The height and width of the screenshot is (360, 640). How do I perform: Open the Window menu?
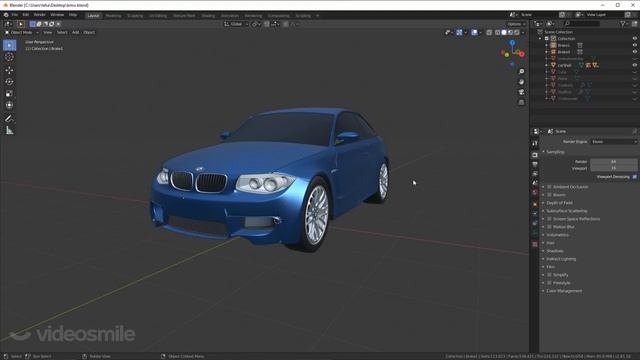coord(57,15)
